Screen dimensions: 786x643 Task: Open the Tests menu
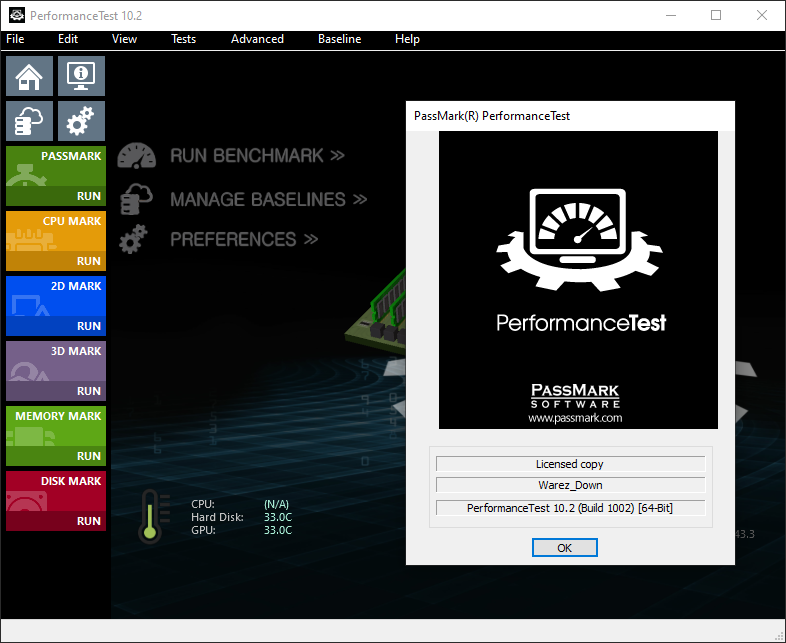[183, 39]
